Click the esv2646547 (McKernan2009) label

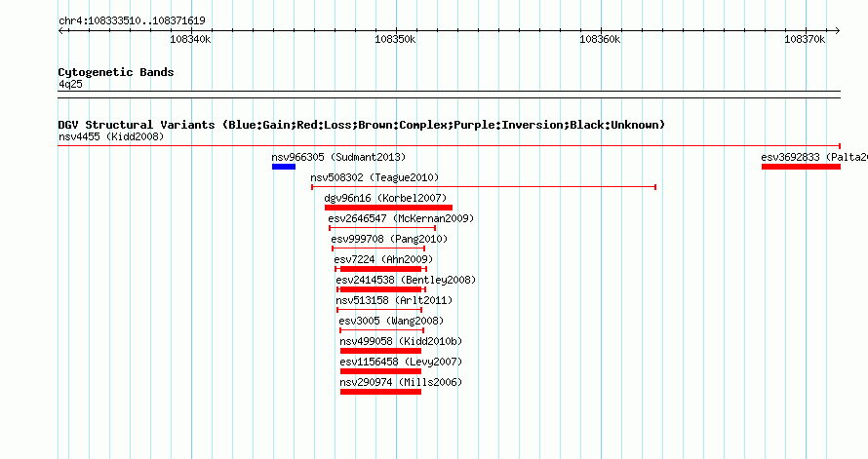(401, 218)
